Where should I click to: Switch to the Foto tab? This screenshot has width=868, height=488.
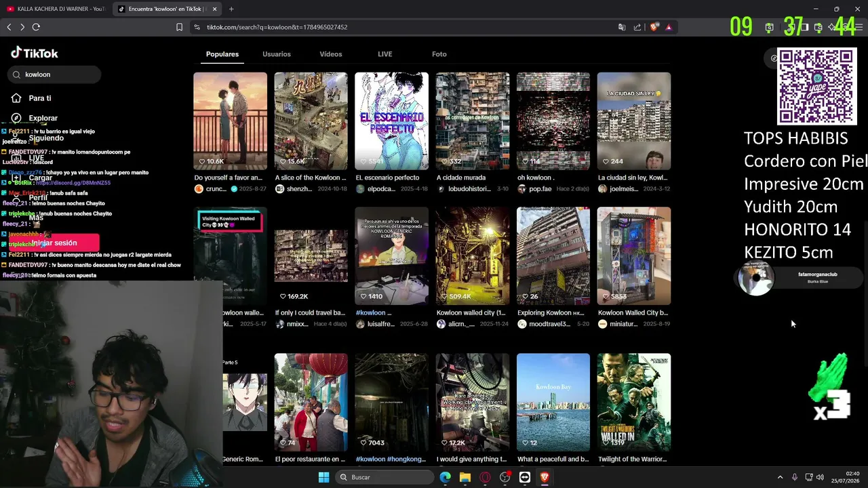439,54
